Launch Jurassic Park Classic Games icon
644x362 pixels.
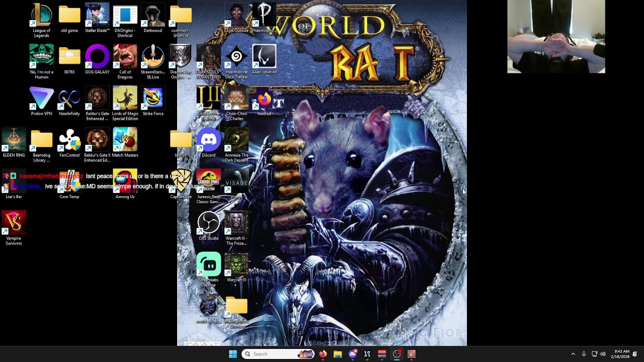click(x=208, y=187)
